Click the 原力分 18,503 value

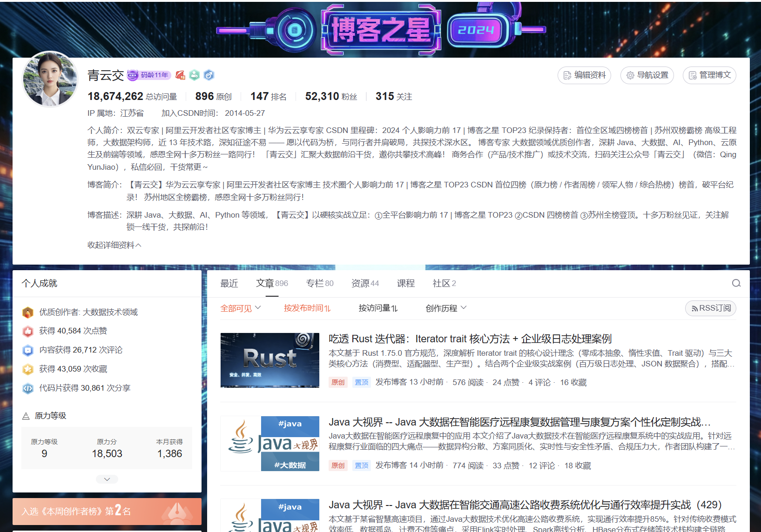pos(107,453)
